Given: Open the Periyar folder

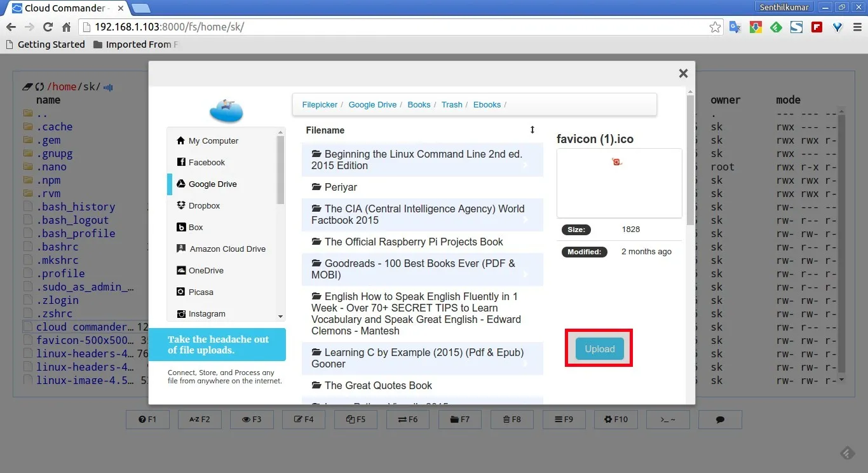Looking at the screenshot, I should (x=341, y=187).
